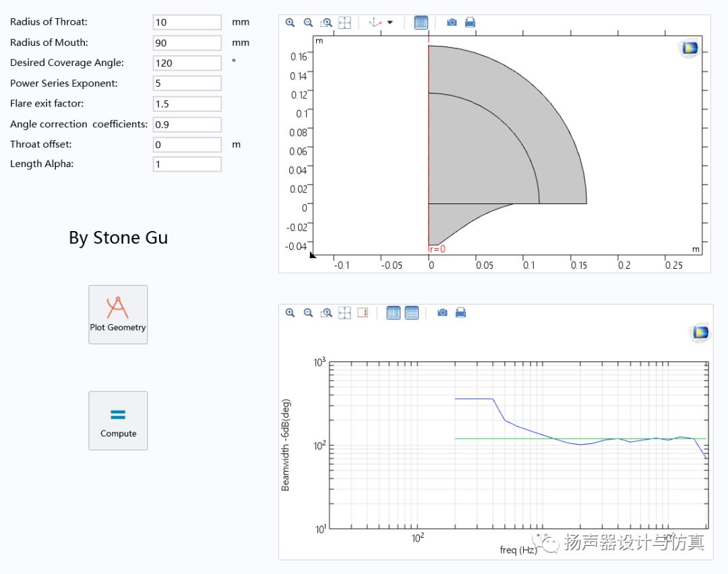This screenshot has height=574, width=728.
Task: Capture image snapshot of beamwidth plot
Action: pyautogui.click(x=442, y=313)
